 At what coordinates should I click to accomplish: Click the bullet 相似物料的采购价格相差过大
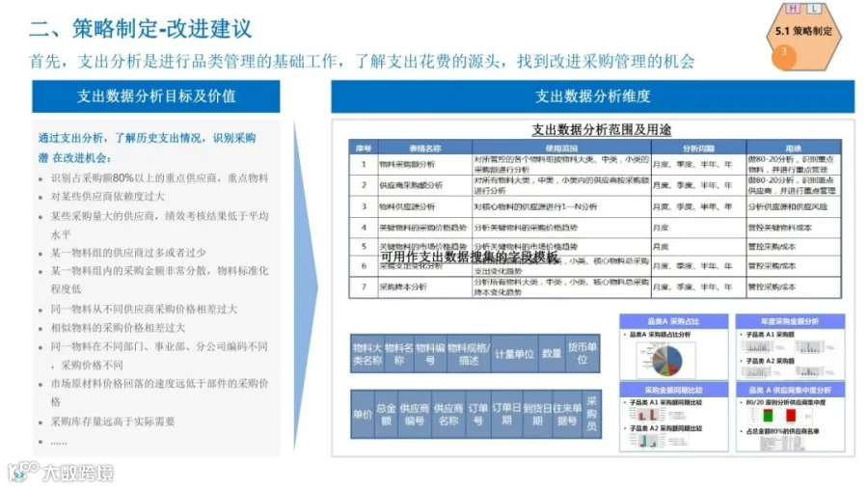[x=118, y=328]
